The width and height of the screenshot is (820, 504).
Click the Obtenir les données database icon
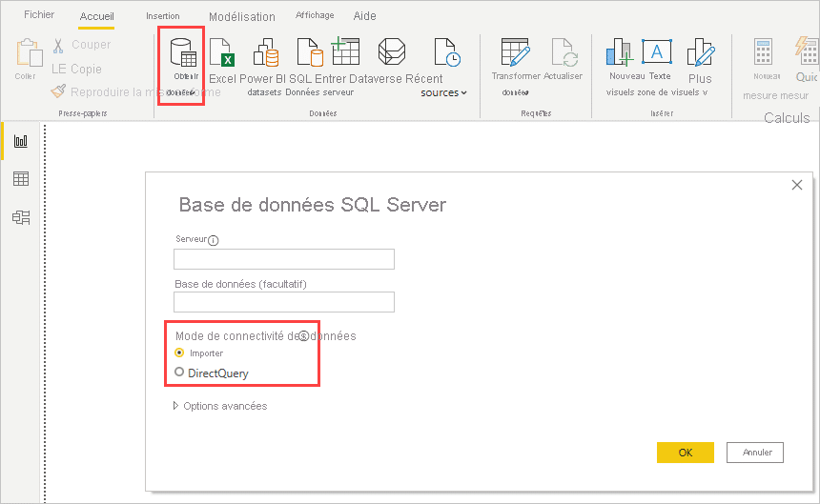pos(181,53)
